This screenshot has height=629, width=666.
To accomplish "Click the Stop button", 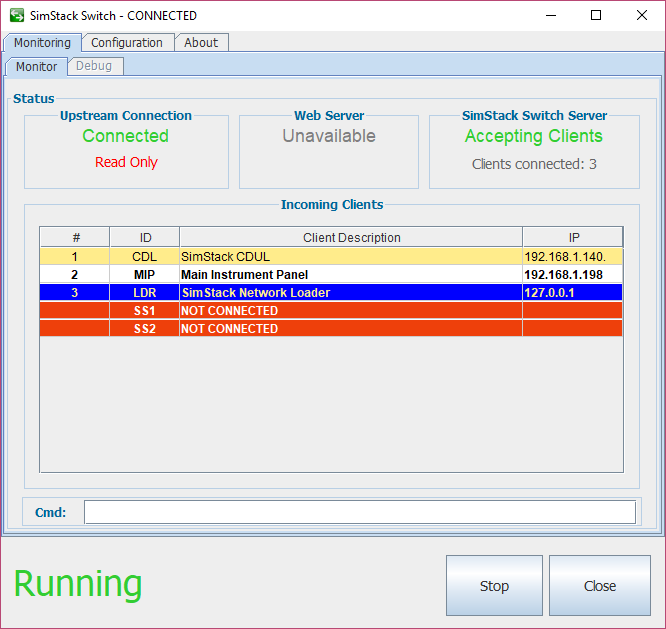I will [494, 586].
